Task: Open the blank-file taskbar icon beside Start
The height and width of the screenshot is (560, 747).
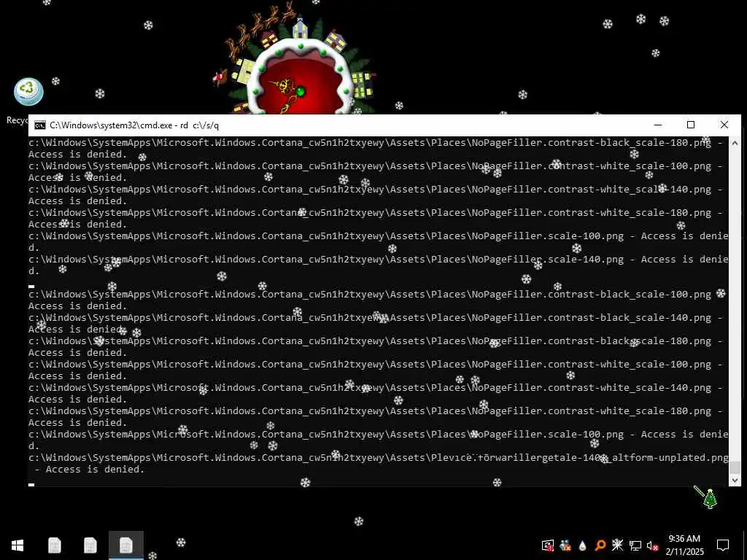Action: tap(54, 545)
